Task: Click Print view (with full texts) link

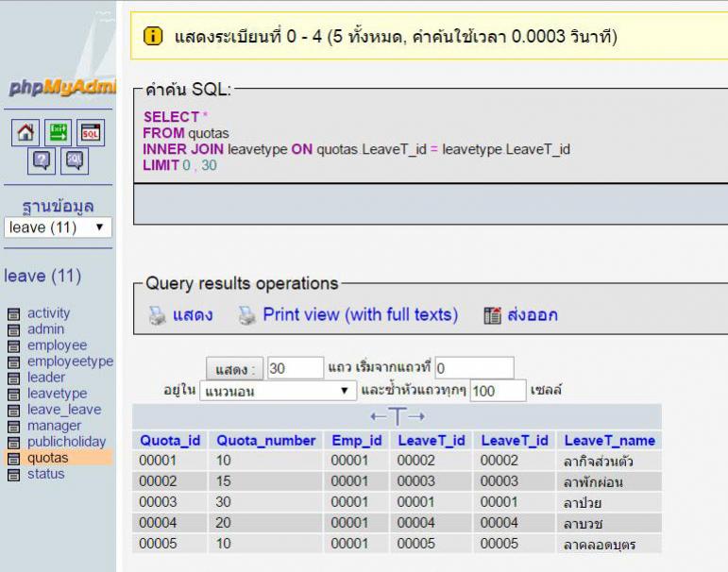Action: tap(360, 314)
